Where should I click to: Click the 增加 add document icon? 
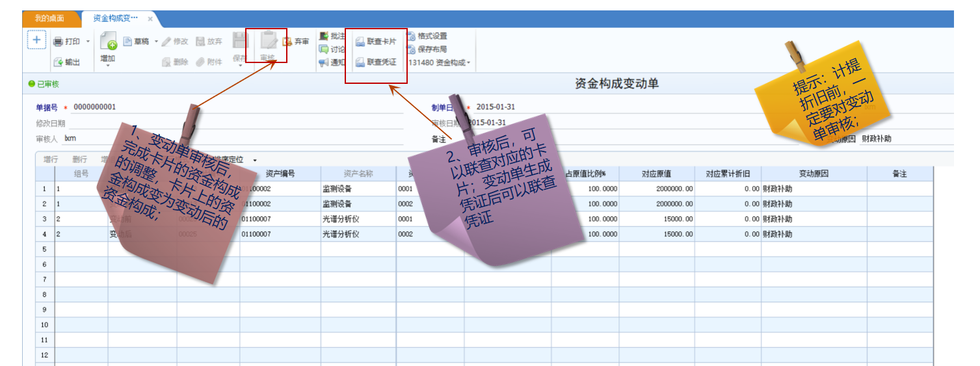pos(108,41)
